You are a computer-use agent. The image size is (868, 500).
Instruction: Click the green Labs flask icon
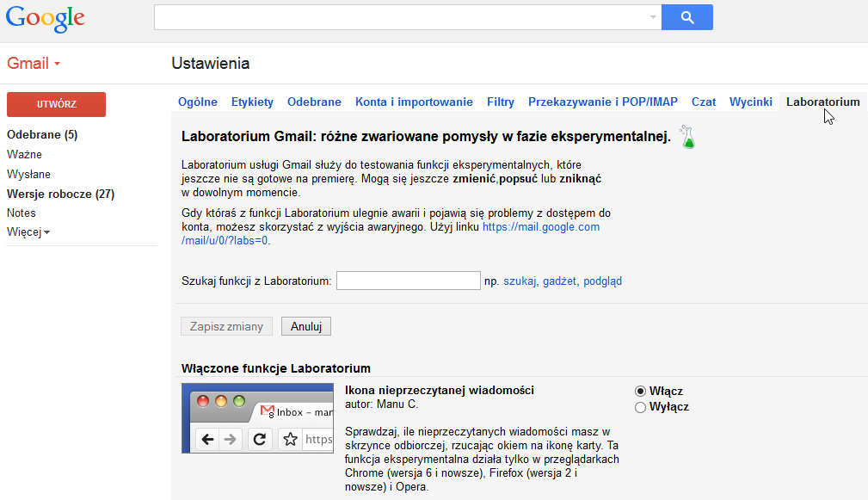(x=687, y=138)
